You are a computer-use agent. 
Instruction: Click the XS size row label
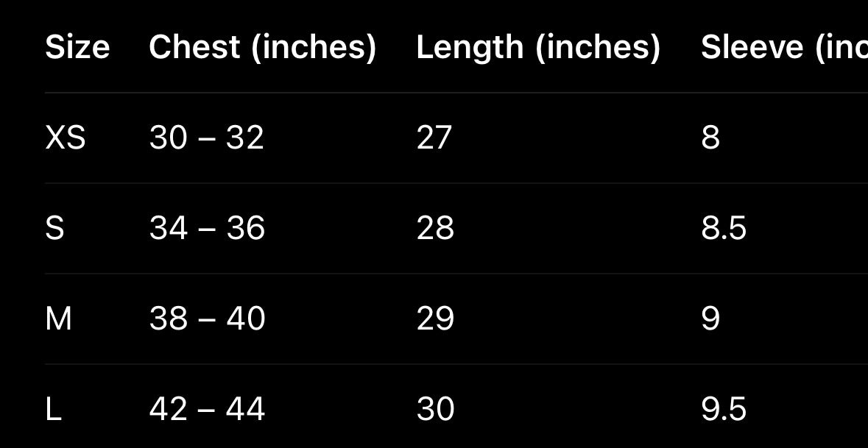click(66, 138)
